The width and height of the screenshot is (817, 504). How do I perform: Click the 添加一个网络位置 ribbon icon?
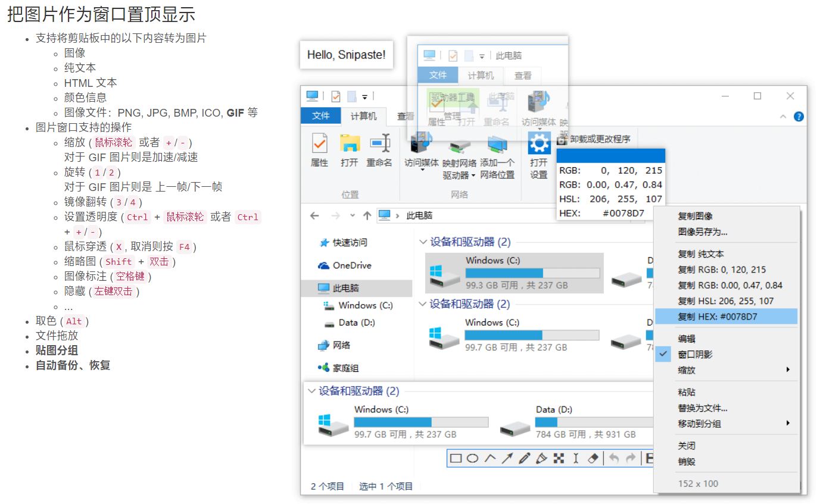[x=497, y=156]
